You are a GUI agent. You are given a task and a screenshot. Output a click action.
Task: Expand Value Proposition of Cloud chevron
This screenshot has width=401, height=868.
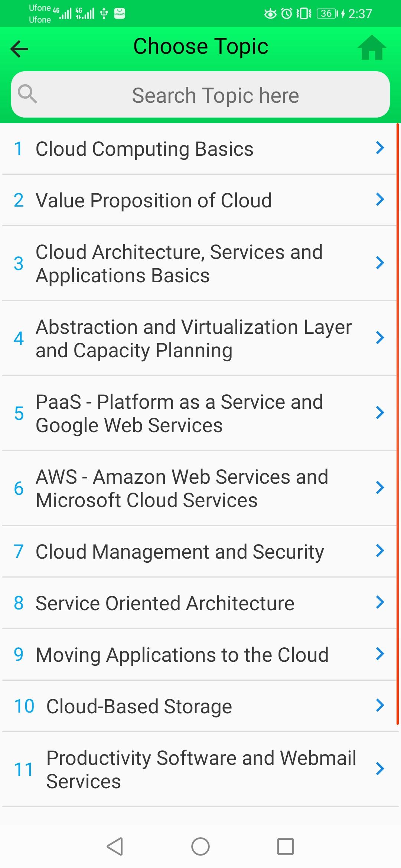click(x=380, y=199)
